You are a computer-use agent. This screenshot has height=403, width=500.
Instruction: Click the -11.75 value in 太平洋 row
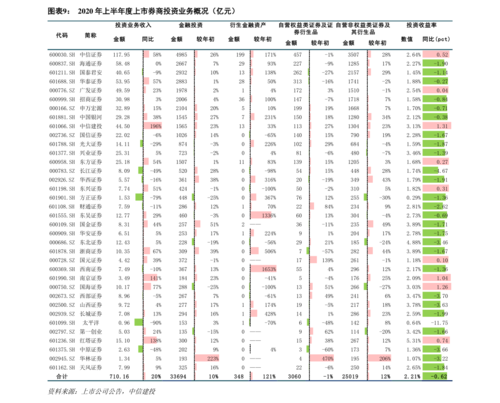pos(439,323)
